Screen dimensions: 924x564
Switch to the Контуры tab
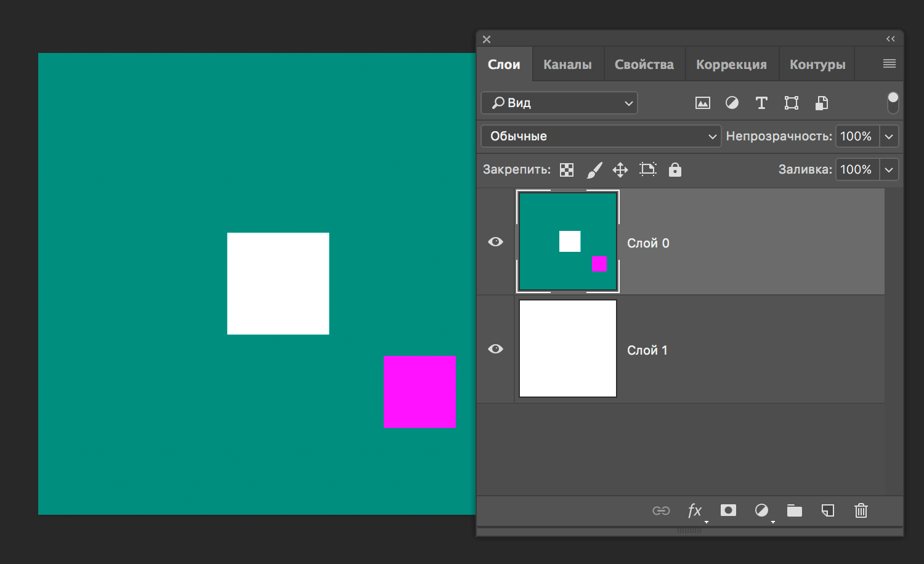[x=817, y=65]
